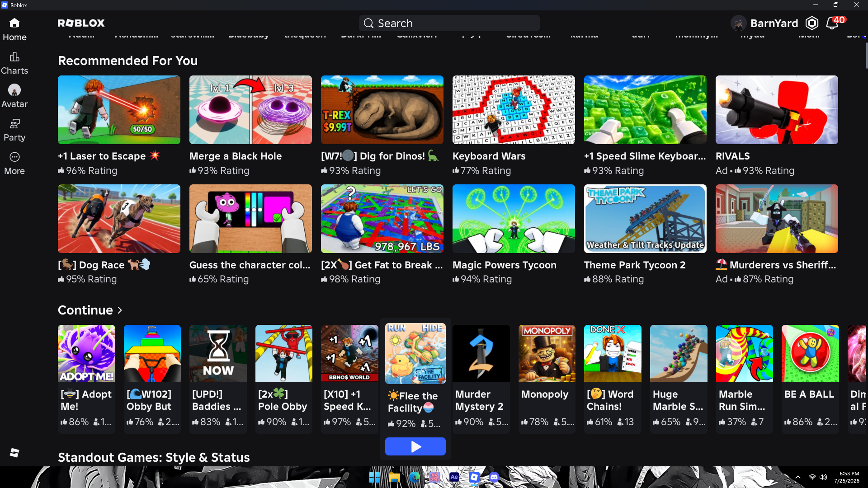Image resolution: width=868 pixels, height=488 pixels.
Task: Open the Theme Park Tycoon 2 title link
Action: click(635, 265)
